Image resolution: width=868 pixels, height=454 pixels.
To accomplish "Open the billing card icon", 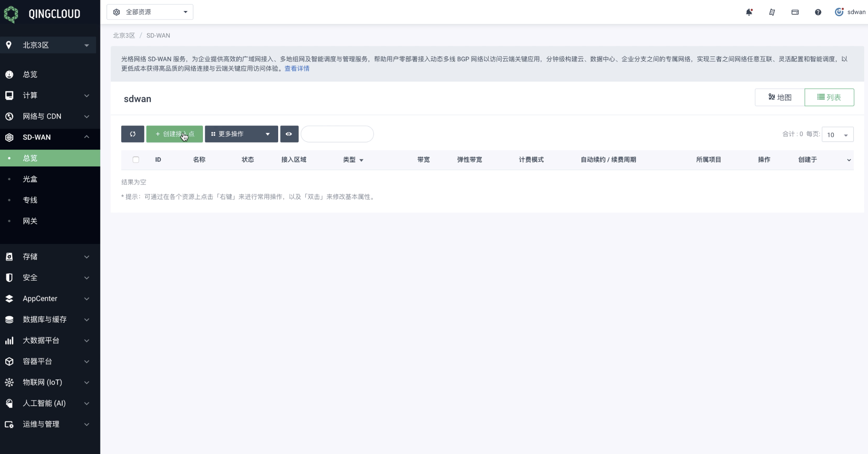I will 795,12.
